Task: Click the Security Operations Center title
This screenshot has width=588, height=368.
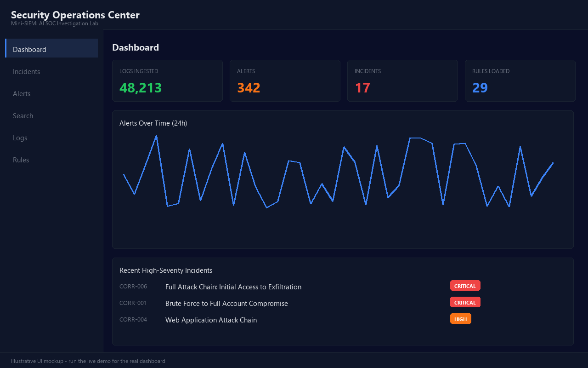Action: [75, 15]
